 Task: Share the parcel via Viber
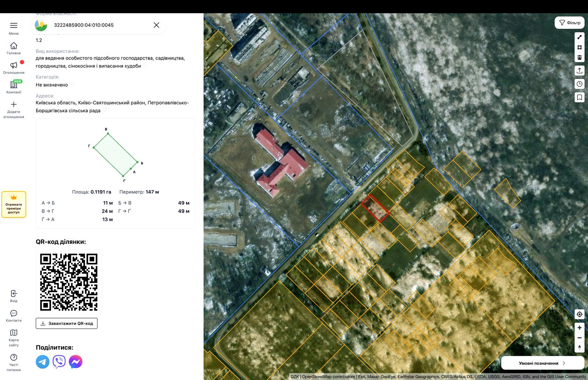pos(59,362)
